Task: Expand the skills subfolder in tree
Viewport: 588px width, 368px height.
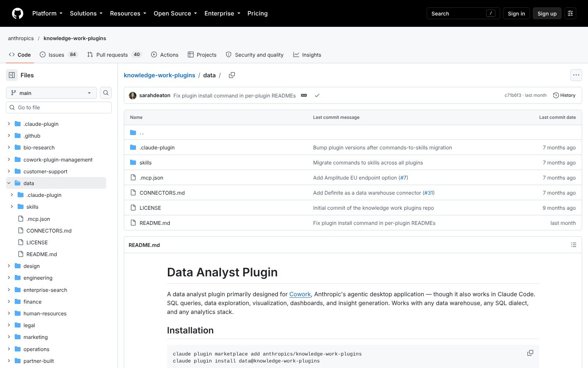Action: coord(12,206)
